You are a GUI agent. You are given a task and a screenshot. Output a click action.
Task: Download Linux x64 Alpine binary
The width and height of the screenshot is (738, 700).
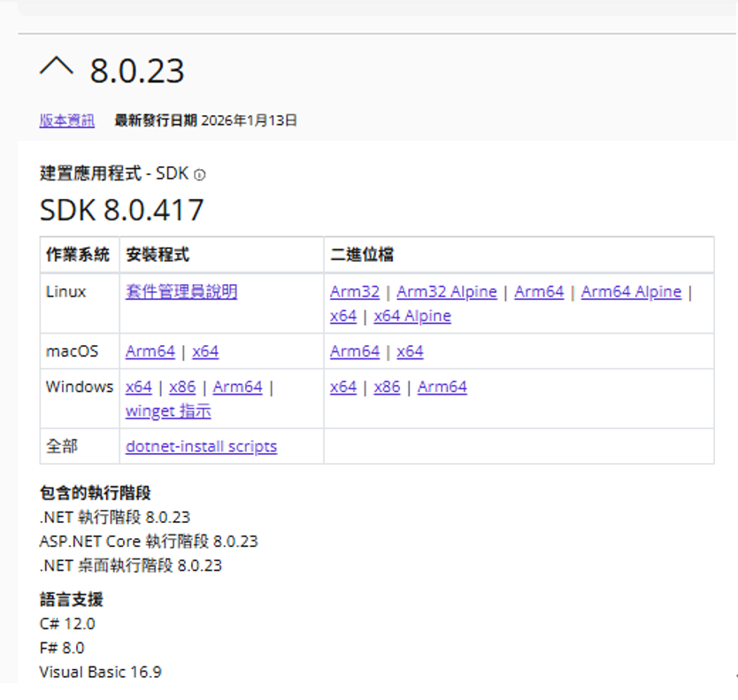coord(412,316)
